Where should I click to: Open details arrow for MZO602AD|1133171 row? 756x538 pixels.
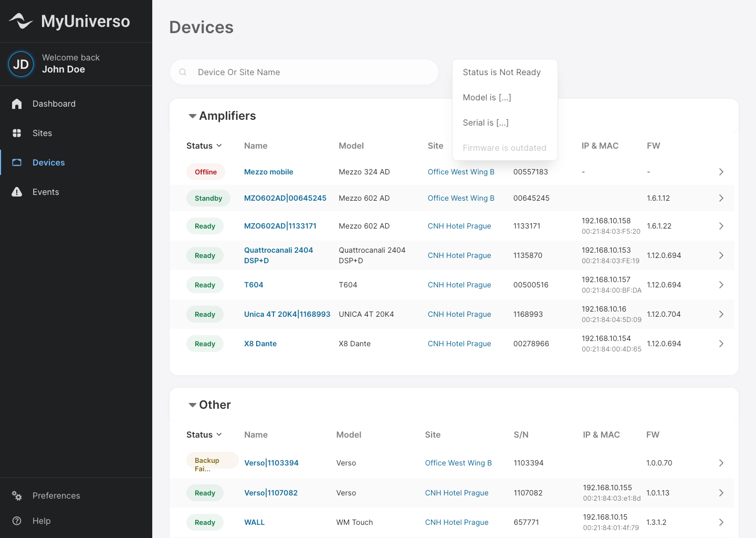[721, 226]
